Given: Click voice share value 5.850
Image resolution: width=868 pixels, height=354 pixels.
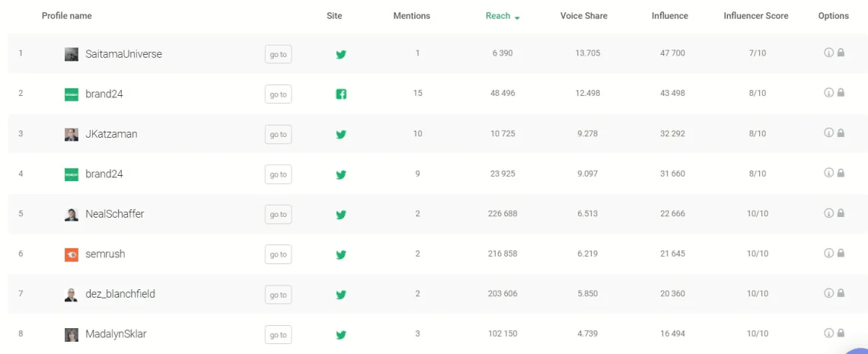Looking at the screenshot, I should coord(587,294).
